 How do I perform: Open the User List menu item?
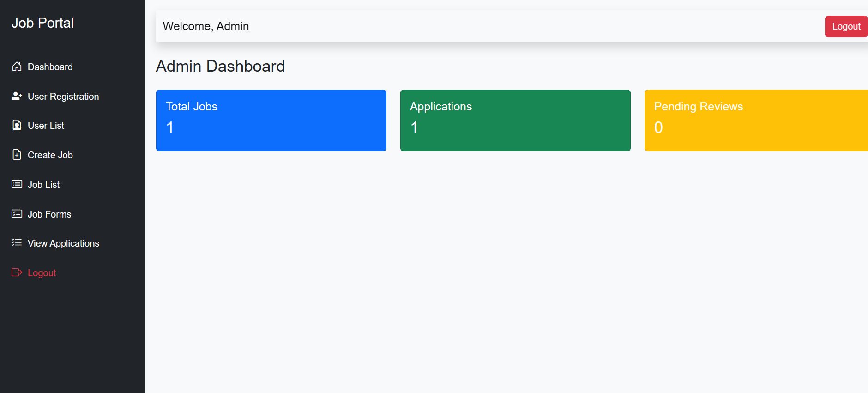pyautogui.click(x=46, y=126)
